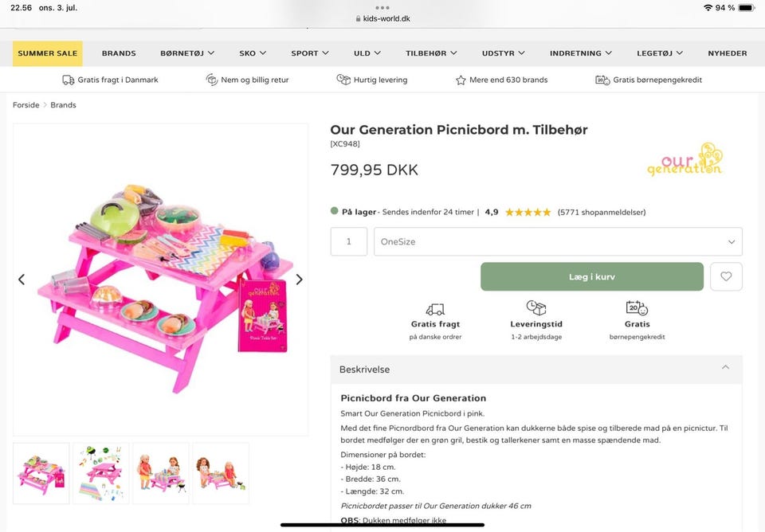Click the Our Generation brand logo
Viewport: 765px width, 532px height.
click(x=685, y=159)
